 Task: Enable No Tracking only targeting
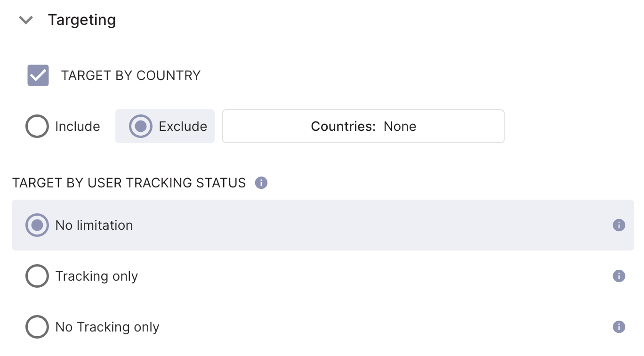tap(37, 327)
